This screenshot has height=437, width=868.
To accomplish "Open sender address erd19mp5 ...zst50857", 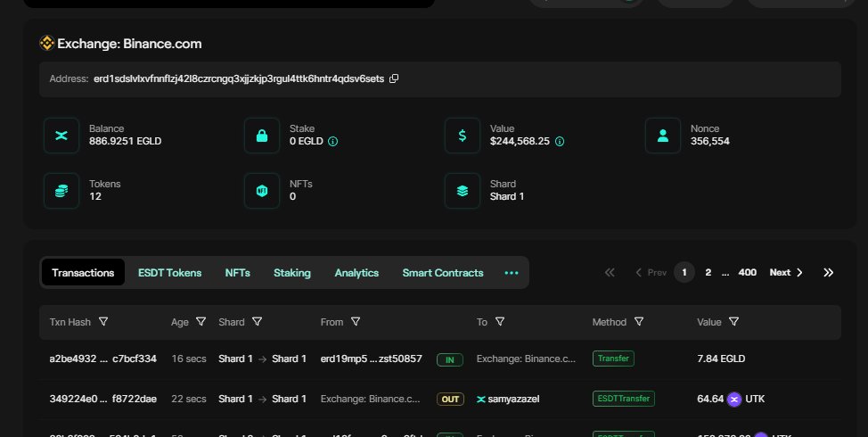I will [371, 359].
